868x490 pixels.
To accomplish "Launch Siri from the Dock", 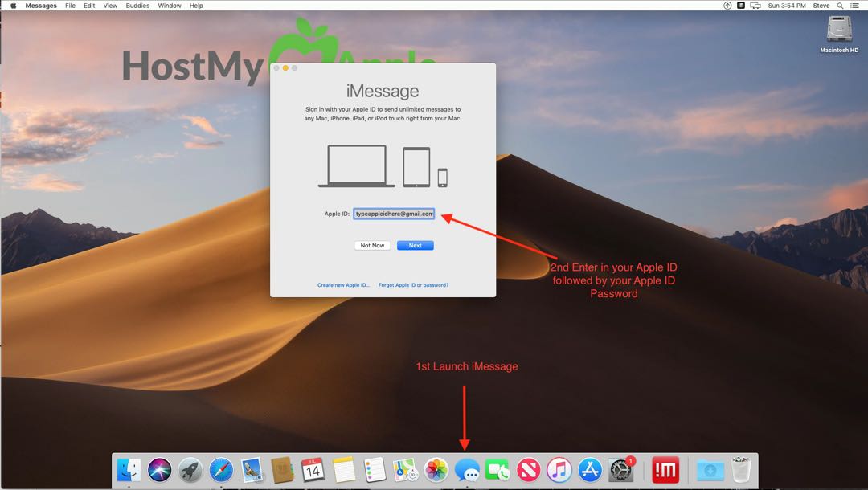I will click(159, 471).
